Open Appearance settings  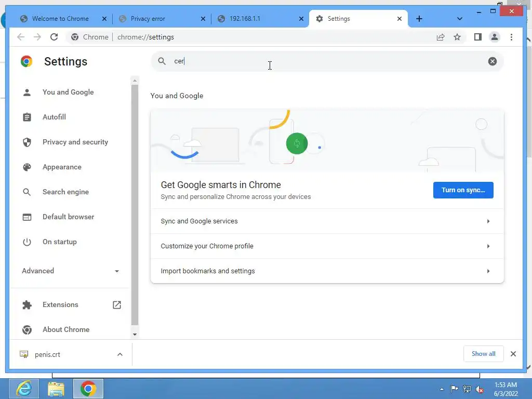coord(62,167)
